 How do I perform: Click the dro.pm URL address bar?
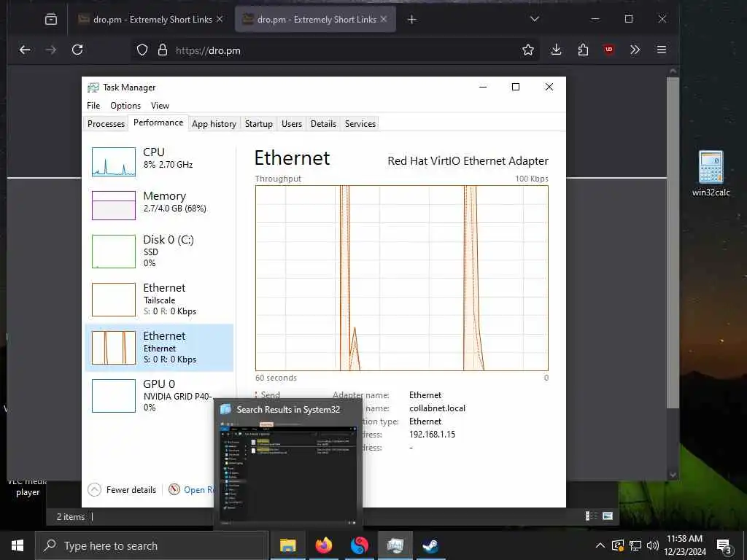tap(333, 50)
